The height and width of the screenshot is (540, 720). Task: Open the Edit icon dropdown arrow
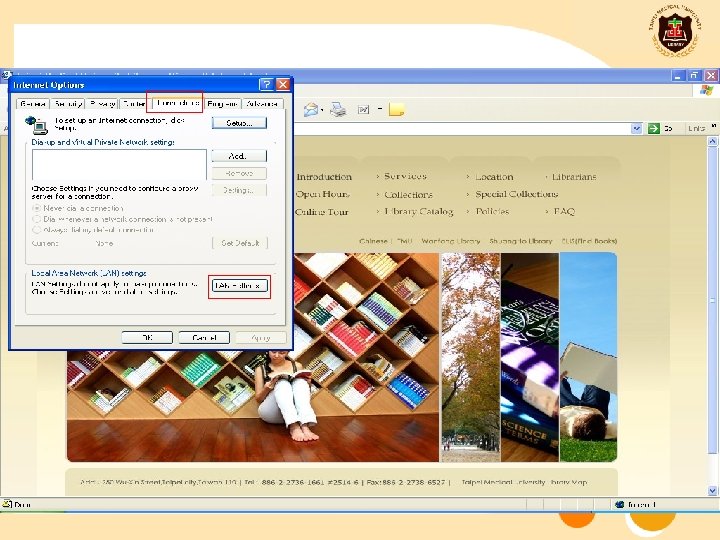pos(380,109)
